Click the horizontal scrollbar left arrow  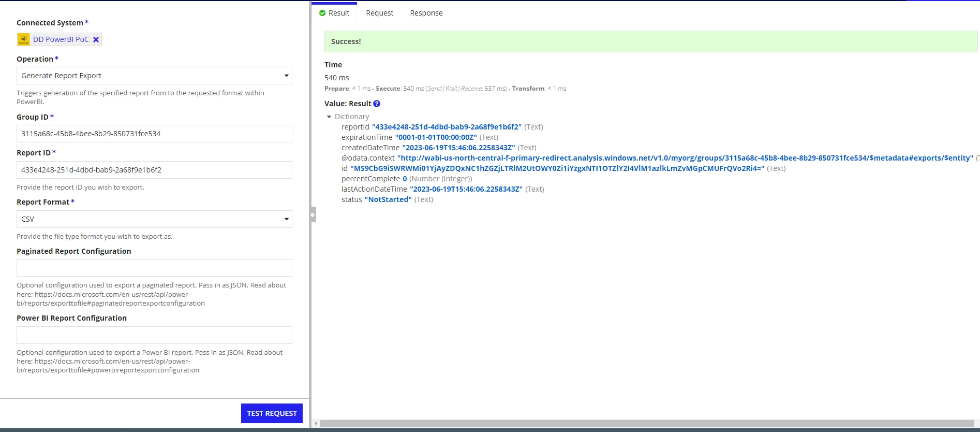pos(316,424)
